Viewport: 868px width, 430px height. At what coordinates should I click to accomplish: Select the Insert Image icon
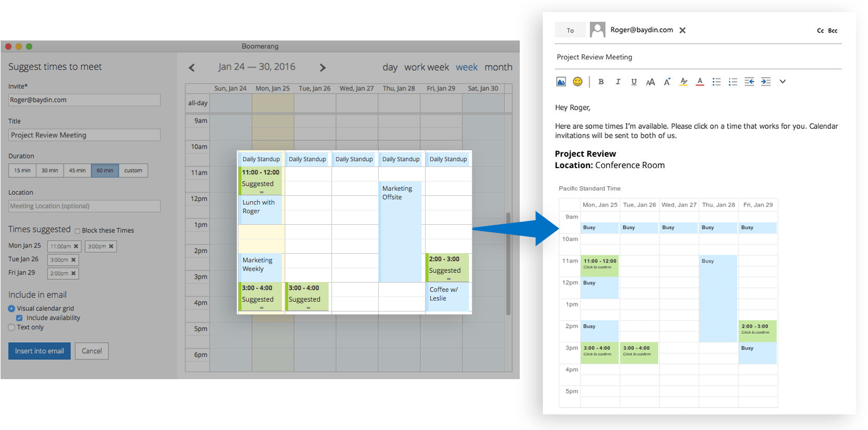point(561,81)
